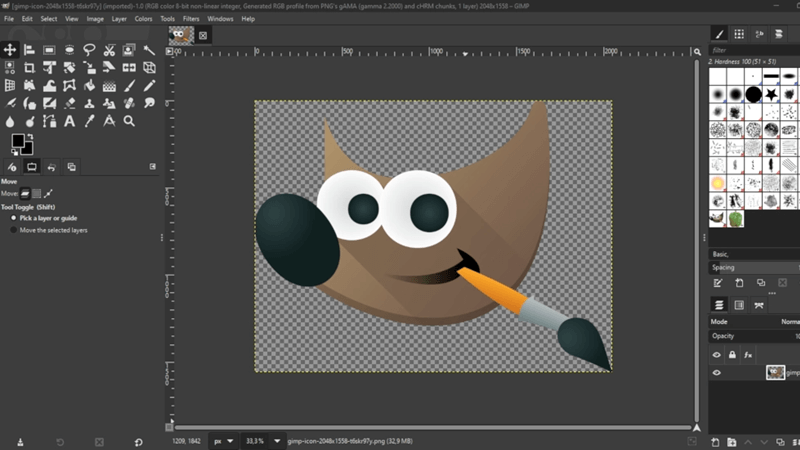Select the Clone stamp tool
Screen dimensions: 800x450
[89, 103]
